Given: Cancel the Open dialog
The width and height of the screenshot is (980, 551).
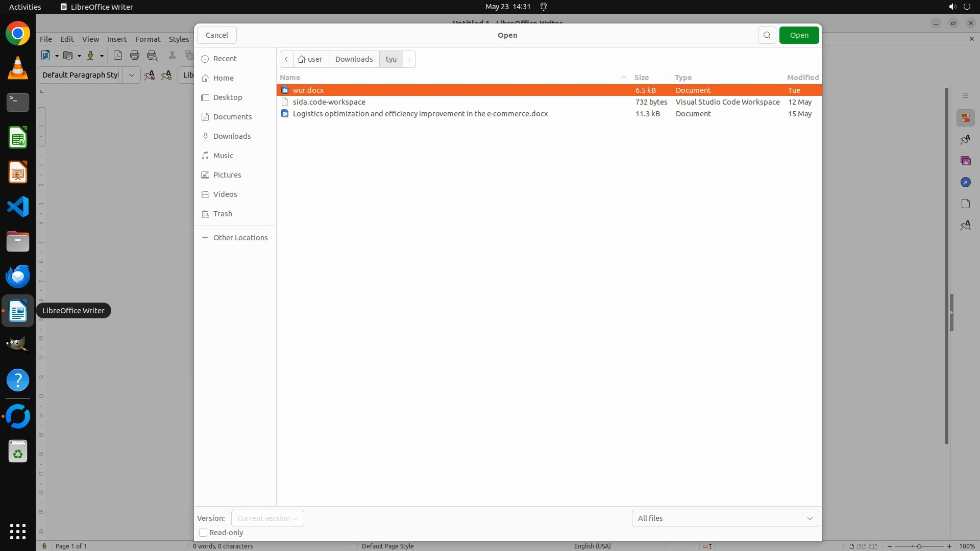Looking at the screenshot, I should pyautogui.click(x=217, y=35).
